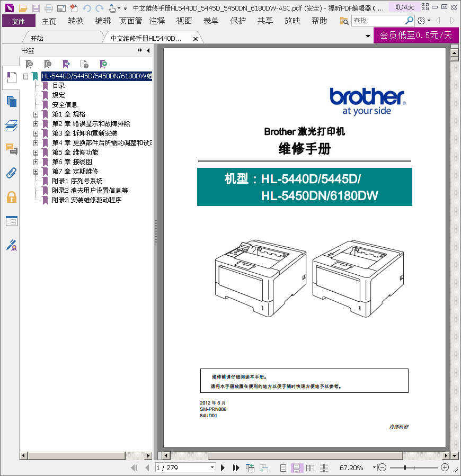Click the add new bookmark icon
Viewport: 461px width, 476px height.
(x=48, y=64)
